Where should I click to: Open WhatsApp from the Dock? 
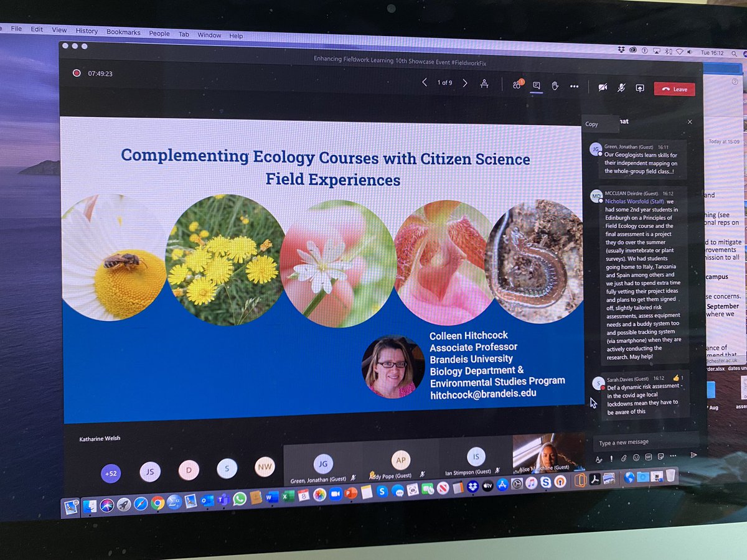pos(240,498)
